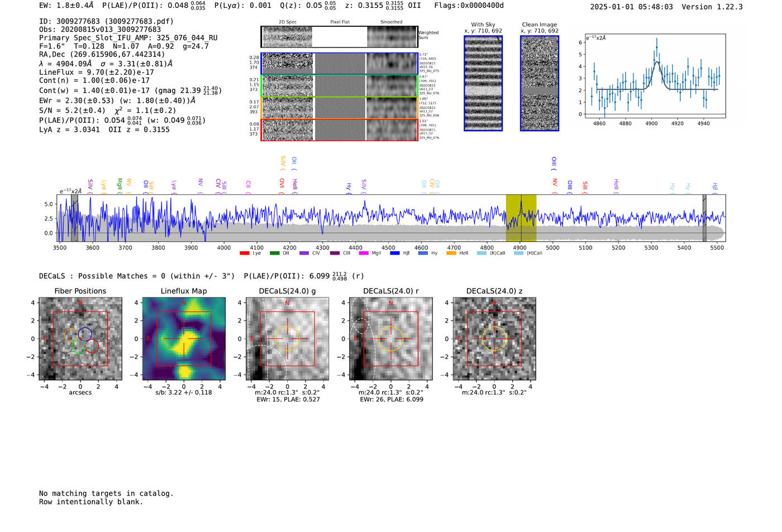The height and width of the screenshot is (532, 782).
Task: Open the DECaLS(24.0) z cutout
Action: point(494,339)
